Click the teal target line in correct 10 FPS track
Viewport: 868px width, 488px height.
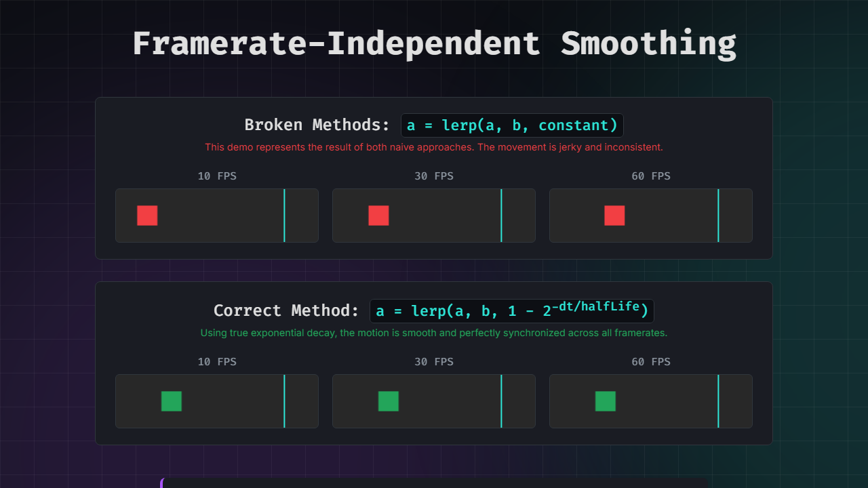tap(284, 401)
